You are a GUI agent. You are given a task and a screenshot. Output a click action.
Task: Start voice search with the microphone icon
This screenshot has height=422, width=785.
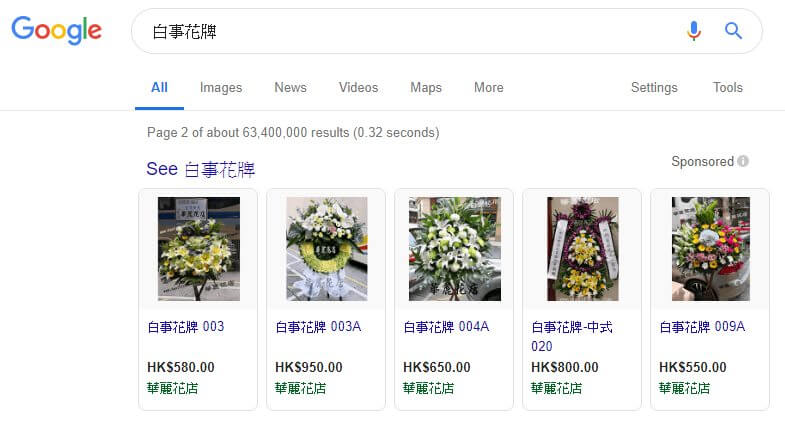pos(693,31)
